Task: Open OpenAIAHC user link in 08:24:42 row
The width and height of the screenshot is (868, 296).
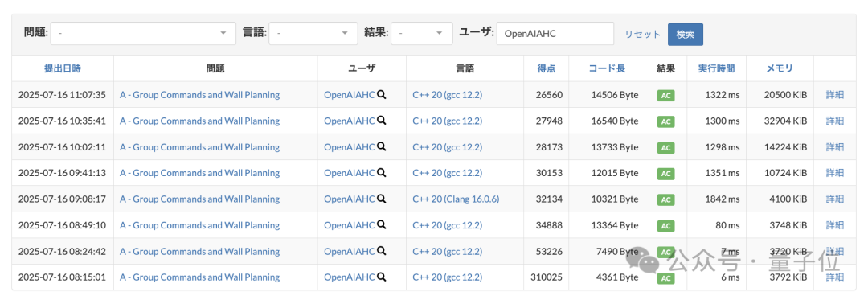Action: click(350, 251)
